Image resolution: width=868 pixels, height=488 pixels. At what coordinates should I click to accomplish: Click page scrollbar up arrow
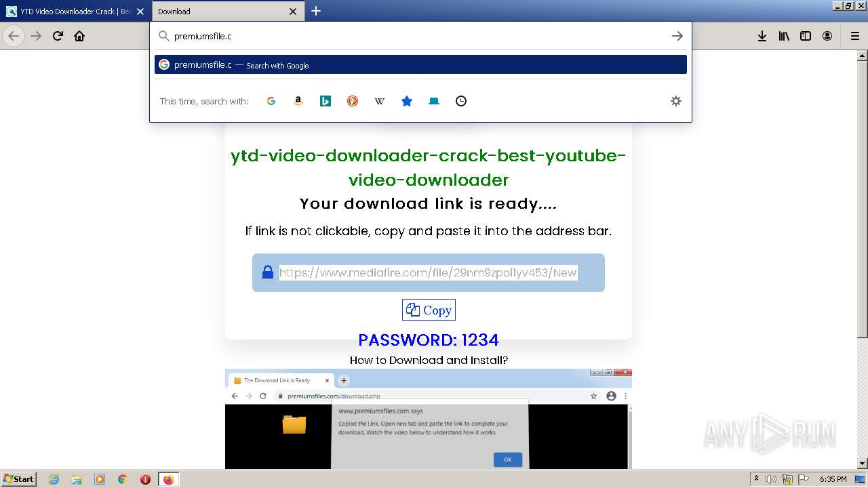863,56
